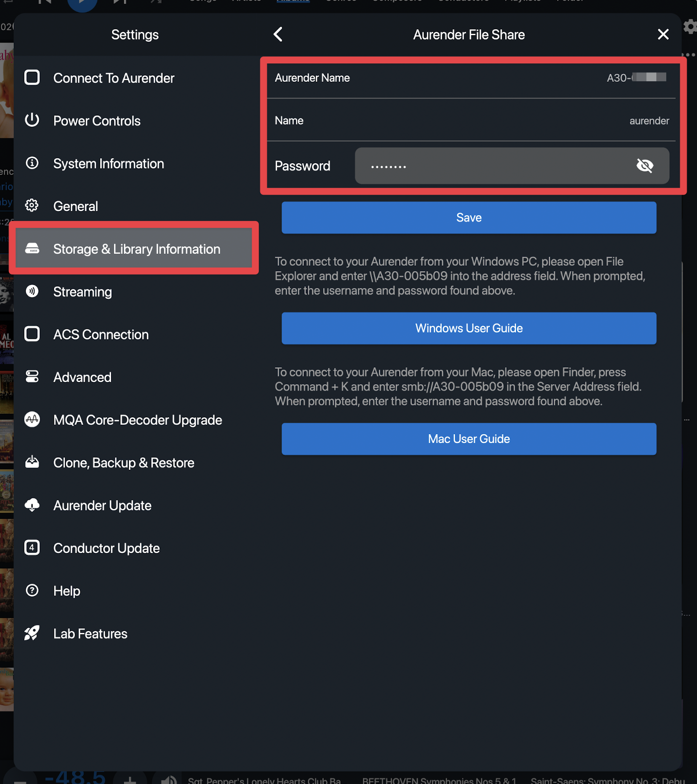Click the Help question mark icon
Viewport: 697px width, 784px height.
[x=32, y=590]
